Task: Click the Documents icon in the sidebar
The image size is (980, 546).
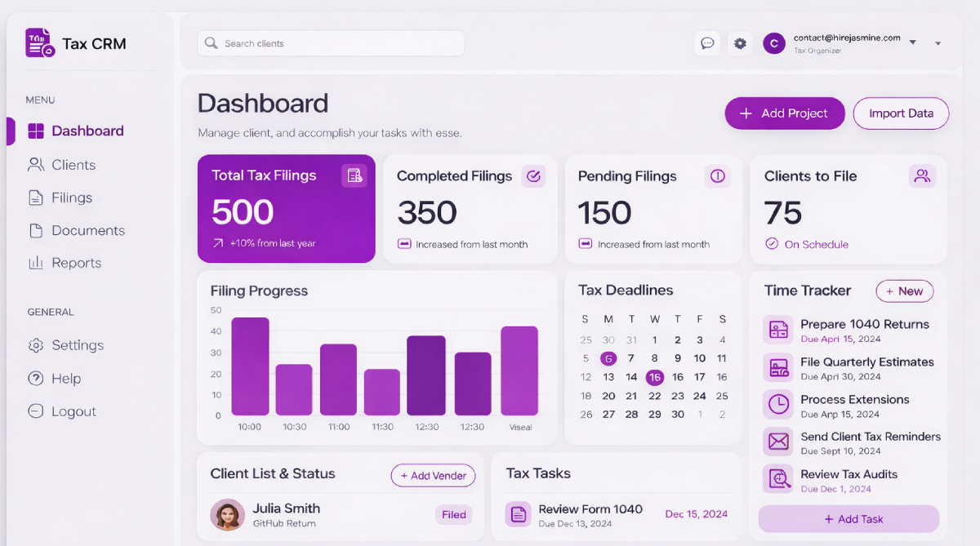Action: (x=36, y=230)
